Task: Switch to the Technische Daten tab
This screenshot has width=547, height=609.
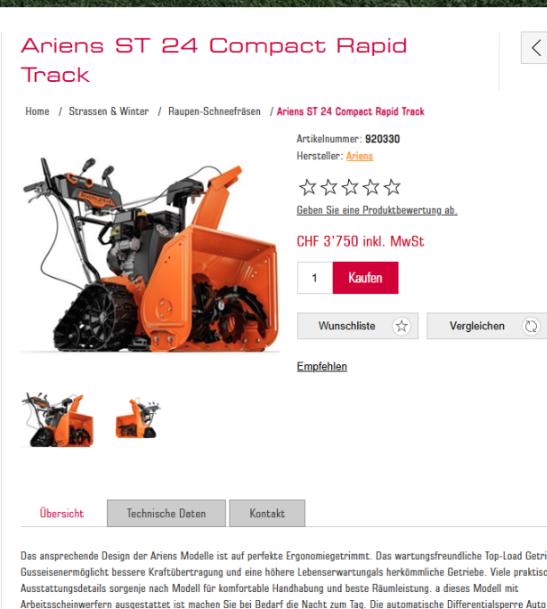Action: (166, 513)
